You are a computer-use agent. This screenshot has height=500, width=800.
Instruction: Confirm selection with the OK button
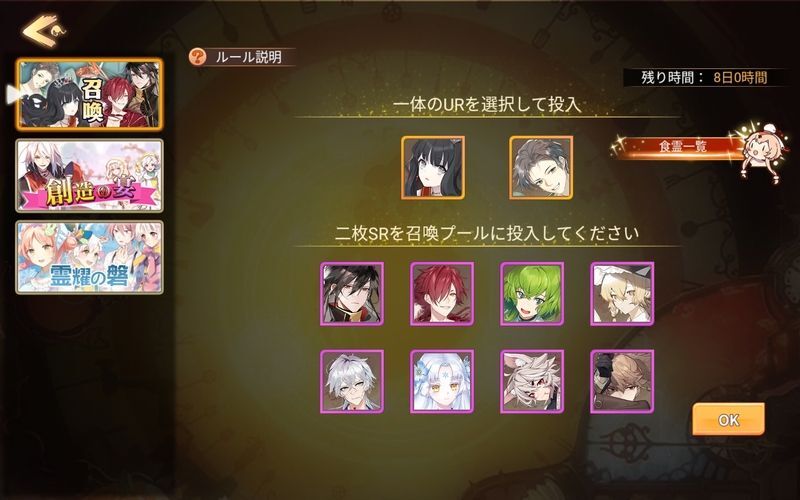(x=728, y=419)
